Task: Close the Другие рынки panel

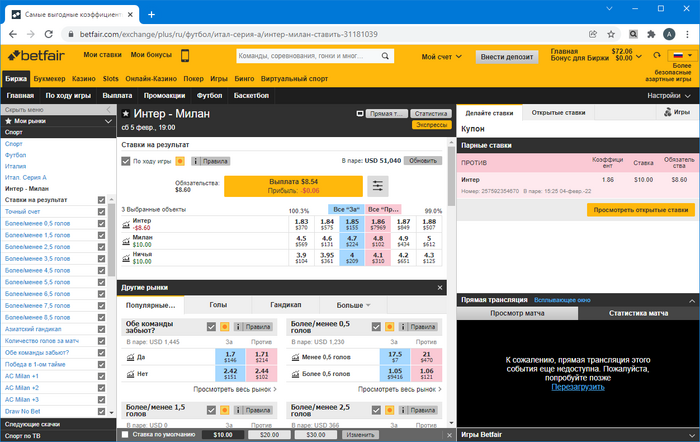Action: point(440,288)
